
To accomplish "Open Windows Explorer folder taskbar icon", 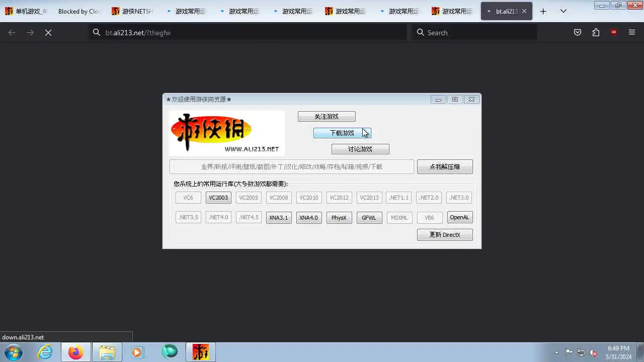I will pos(107,352).
